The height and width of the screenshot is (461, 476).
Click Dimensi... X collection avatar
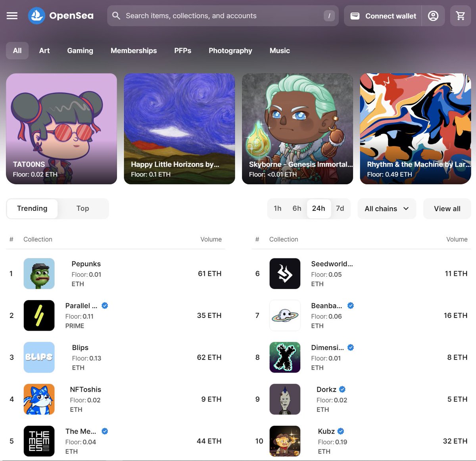(285, 357)
